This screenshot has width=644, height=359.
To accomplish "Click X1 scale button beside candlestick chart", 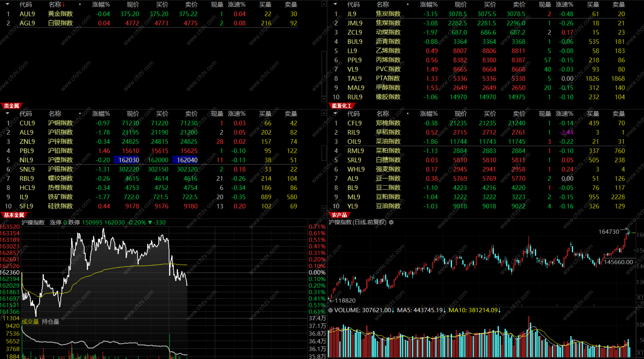I will (640, 298).
